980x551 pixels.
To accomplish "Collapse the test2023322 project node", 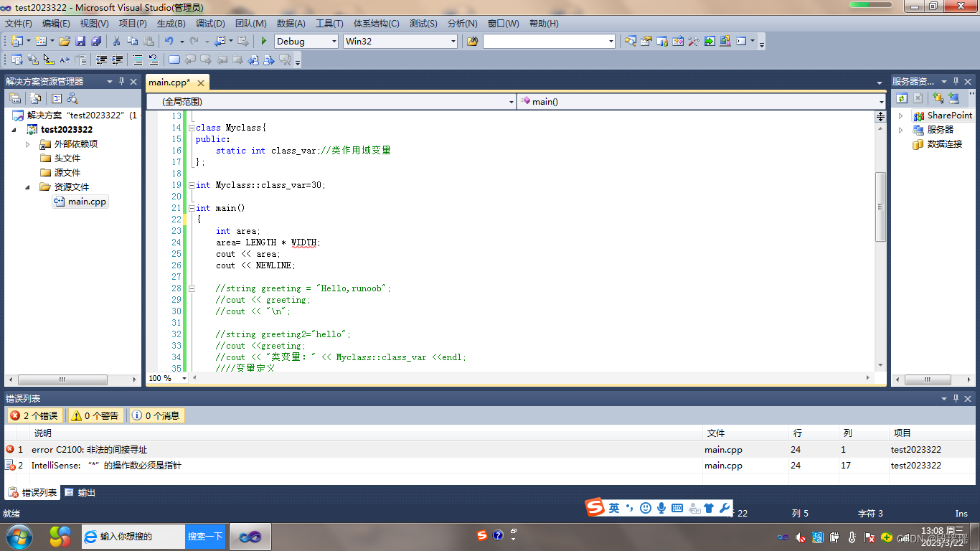I will point(14,130).
